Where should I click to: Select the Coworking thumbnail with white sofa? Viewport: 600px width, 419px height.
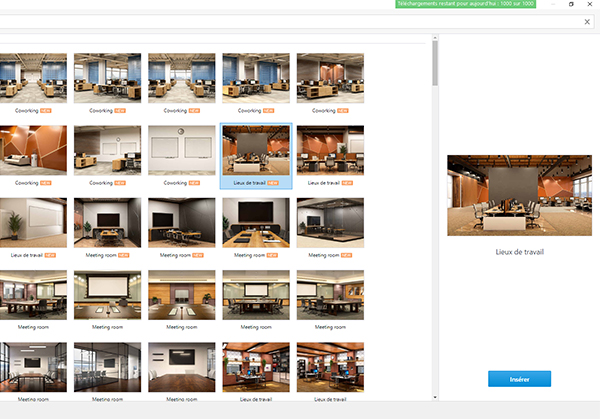click(33, 151)
